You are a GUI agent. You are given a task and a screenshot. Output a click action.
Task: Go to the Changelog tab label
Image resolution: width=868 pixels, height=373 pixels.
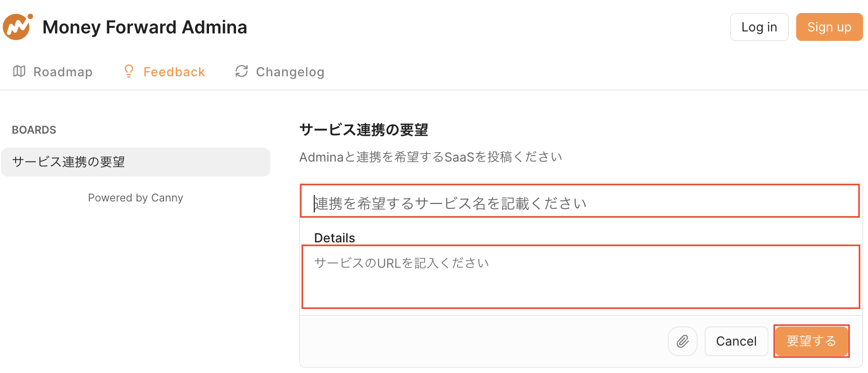(x=290, y=72)
